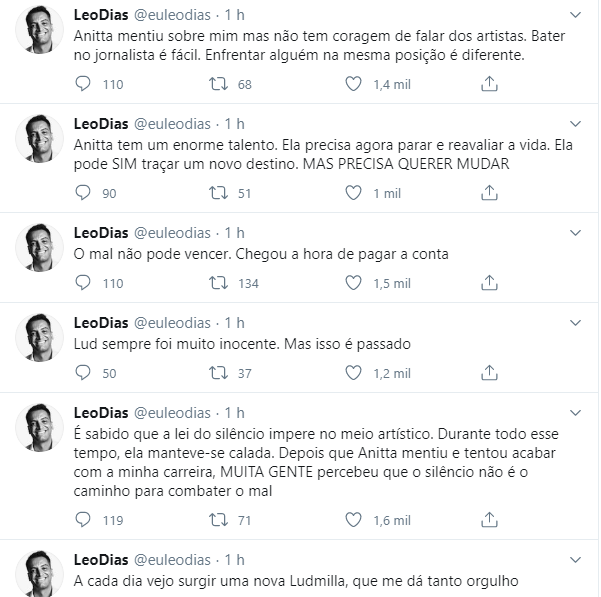Retweet the tweet with 68 retweets
This screenshot has width=601, height=597.
[x=218, y=84]
